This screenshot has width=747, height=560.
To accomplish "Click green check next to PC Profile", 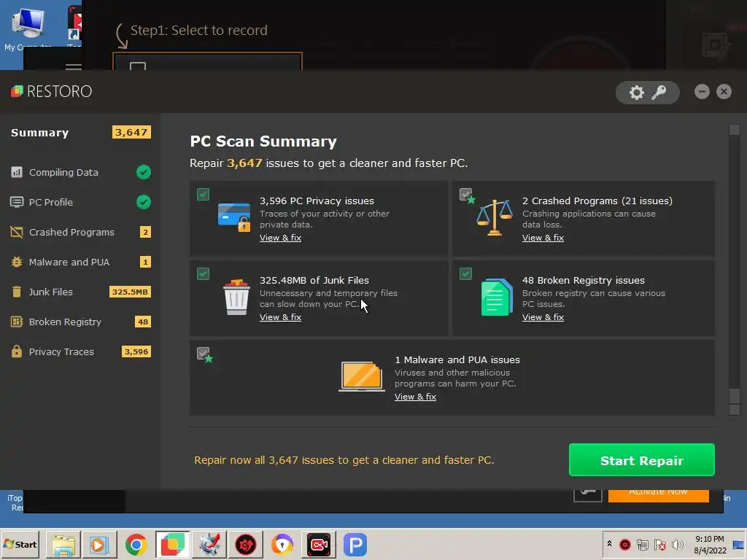I will [144, 202].
